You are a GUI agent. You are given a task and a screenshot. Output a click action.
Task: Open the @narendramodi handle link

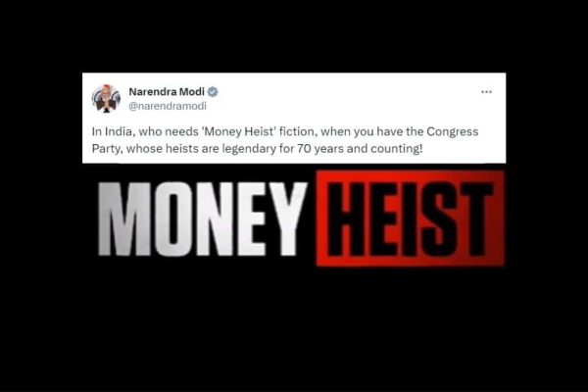(x=168, y=106)
